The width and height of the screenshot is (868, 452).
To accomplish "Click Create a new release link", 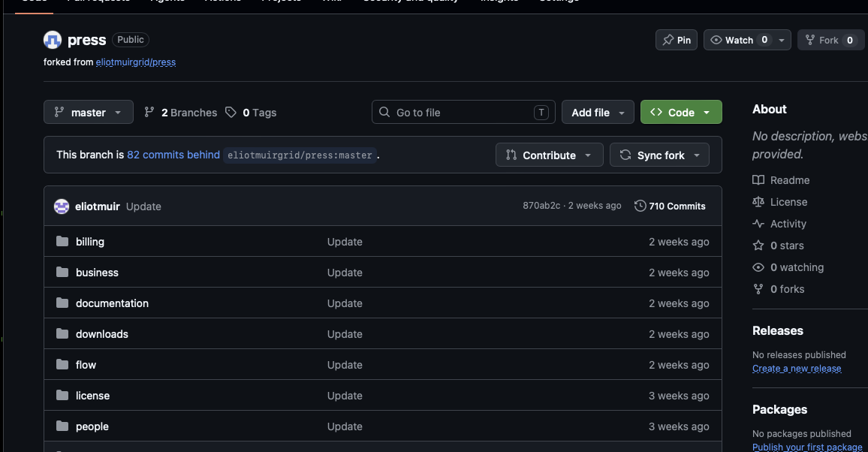I will (797, 369).
